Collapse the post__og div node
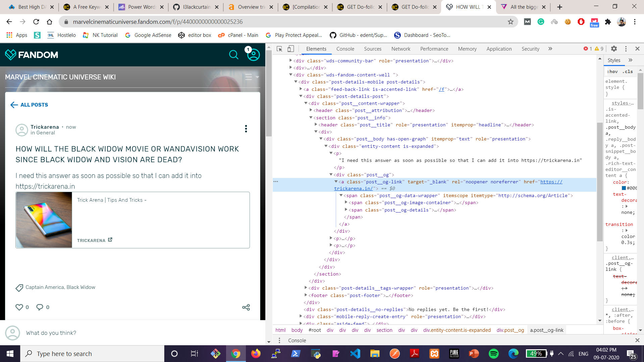The image size is (644, 362). [331, 174]
